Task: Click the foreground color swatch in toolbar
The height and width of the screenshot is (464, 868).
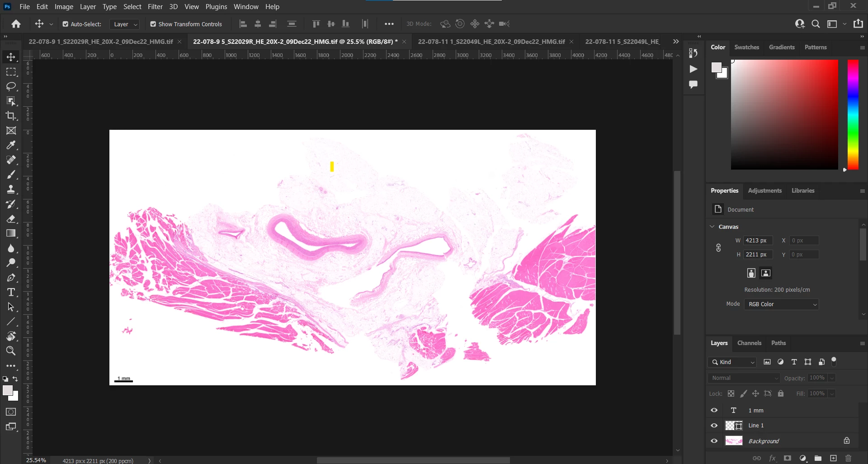Action: [8, 391]
